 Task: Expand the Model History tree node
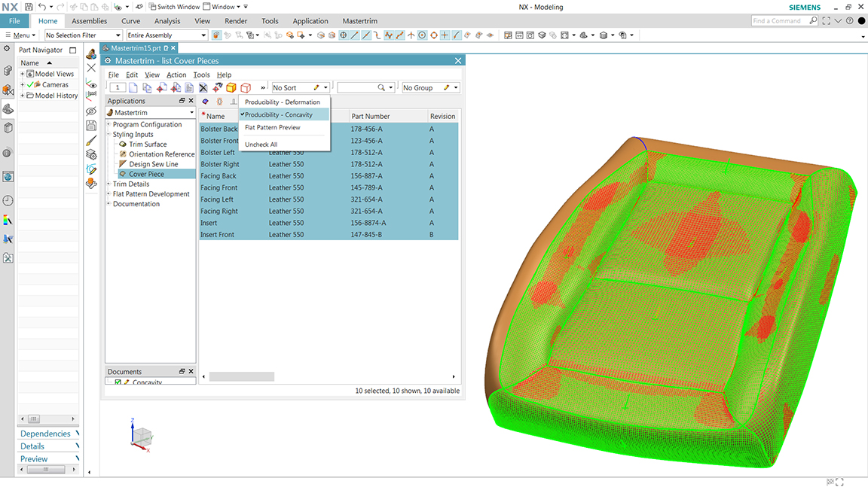(x=23, y=96)
